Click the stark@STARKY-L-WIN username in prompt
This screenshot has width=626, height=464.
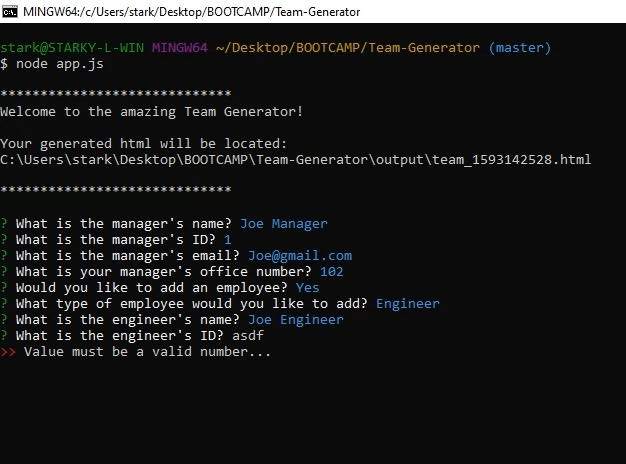(x=74, y=48)
